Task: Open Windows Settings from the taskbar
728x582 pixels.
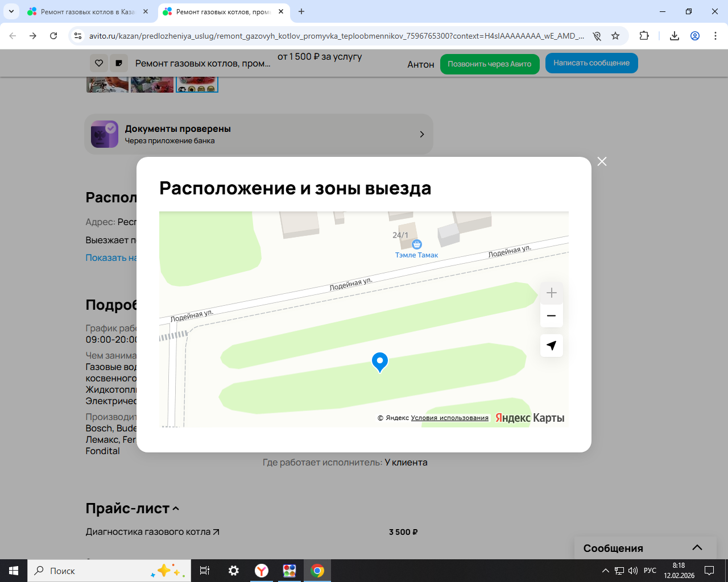Action: [234, 571]
